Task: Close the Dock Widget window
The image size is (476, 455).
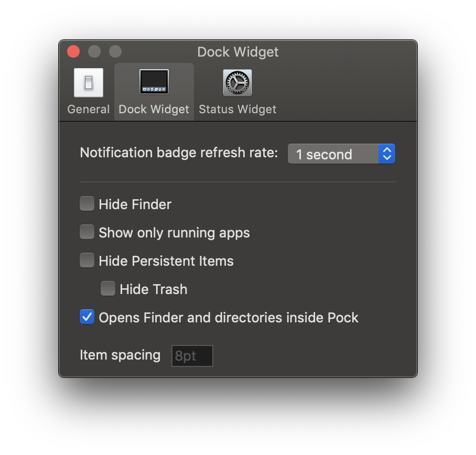Action: 73,51
